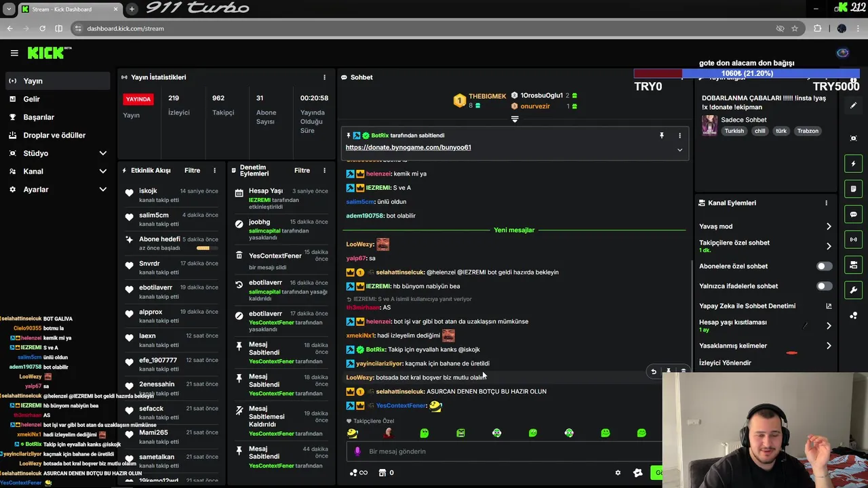This screenshot has width=868, height=488.
Task: Click the shop icon below chat
Action: tap(382, 473)
